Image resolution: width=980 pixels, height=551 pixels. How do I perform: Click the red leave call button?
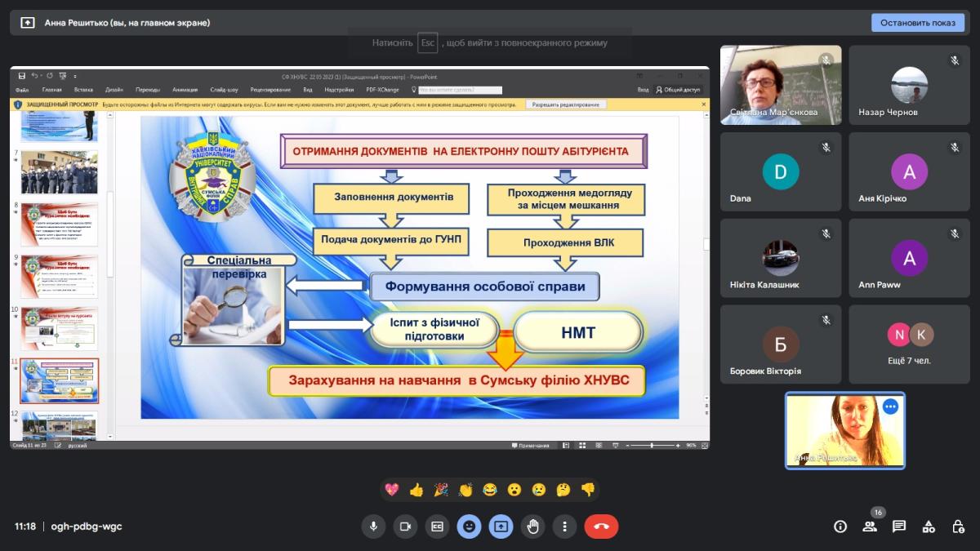(601, 527)
